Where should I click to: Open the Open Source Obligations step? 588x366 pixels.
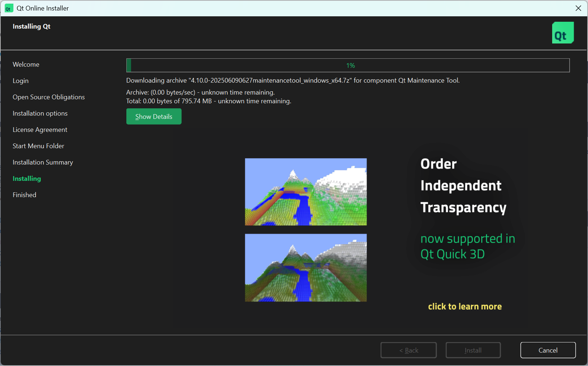49,97
